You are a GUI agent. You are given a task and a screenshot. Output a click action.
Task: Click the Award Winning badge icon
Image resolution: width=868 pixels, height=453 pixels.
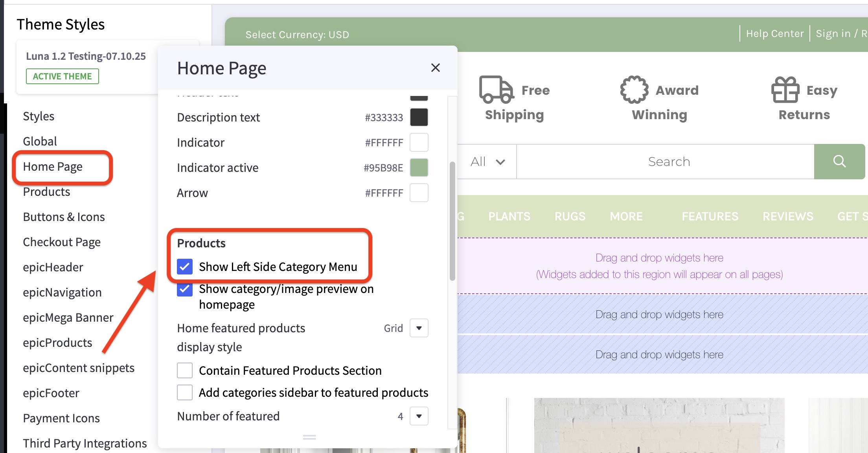click(634, 90)
